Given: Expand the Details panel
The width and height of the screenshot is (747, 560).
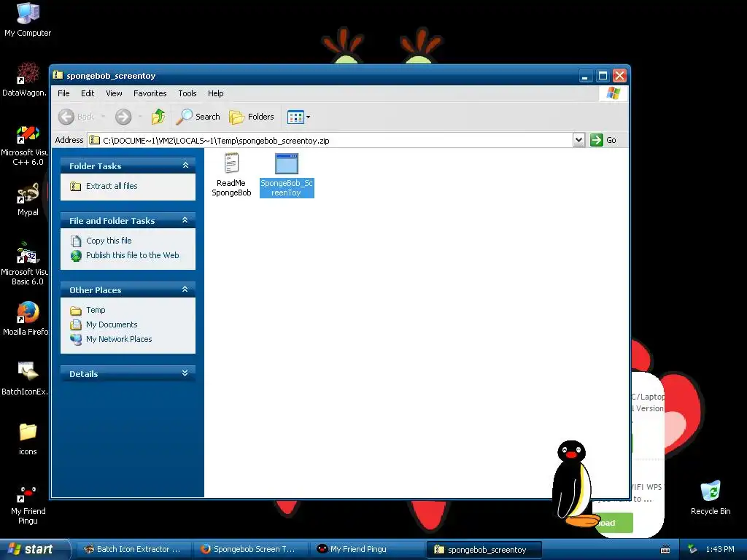Looking at the screenshot, I should [185, 373].
